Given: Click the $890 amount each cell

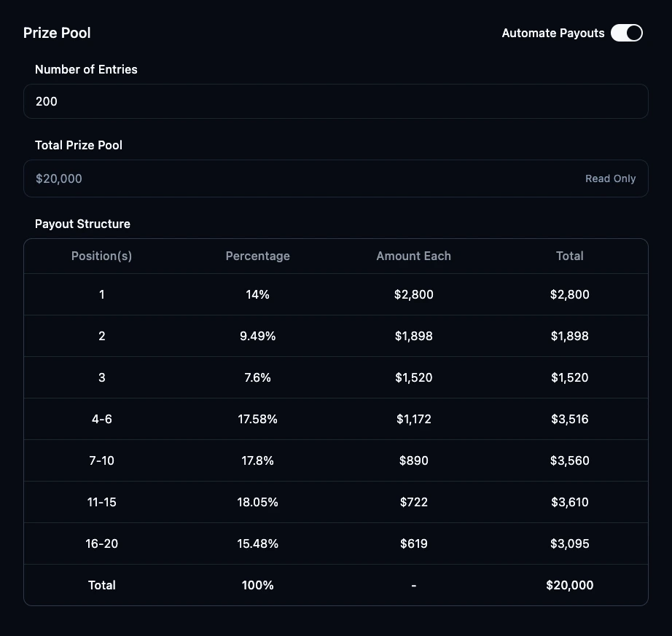Looking at the screenshot, I should point(413,460).
